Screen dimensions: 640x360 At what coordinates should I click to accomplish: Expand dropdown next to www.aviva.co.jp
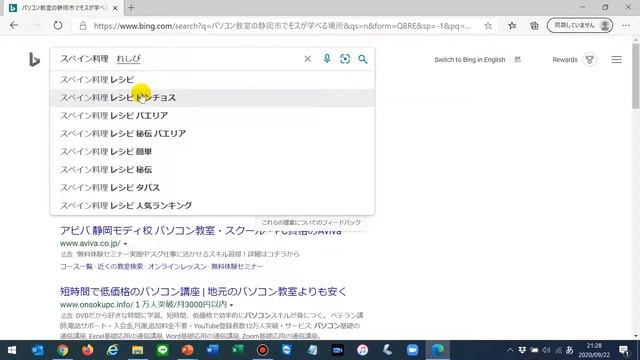click(x=125, y=244)
